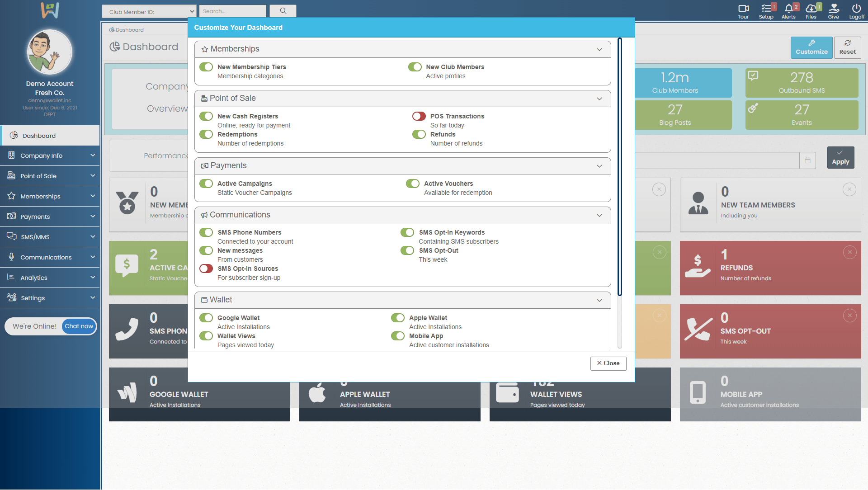Expand Settings in sidebar
The height and width of the screenshot is (490, 868).
click(x=50, y=298)
